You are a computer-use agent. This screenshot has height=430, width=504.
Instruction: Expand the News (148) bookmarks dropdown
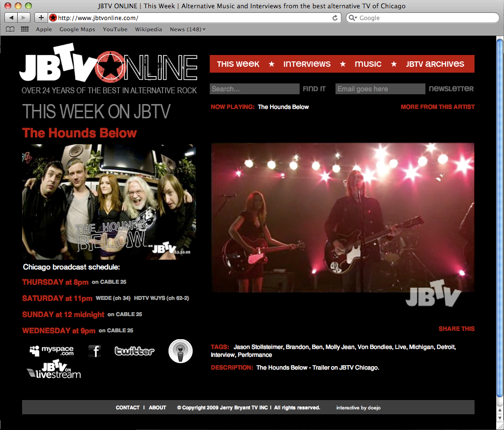coord(188,29)
